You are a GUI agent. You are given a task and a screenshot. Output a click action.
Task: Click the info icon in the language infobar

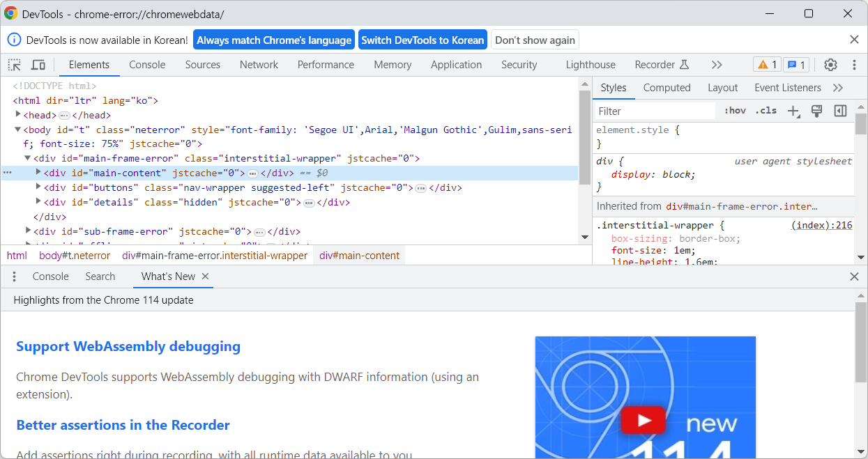click(x=15, y=40)
